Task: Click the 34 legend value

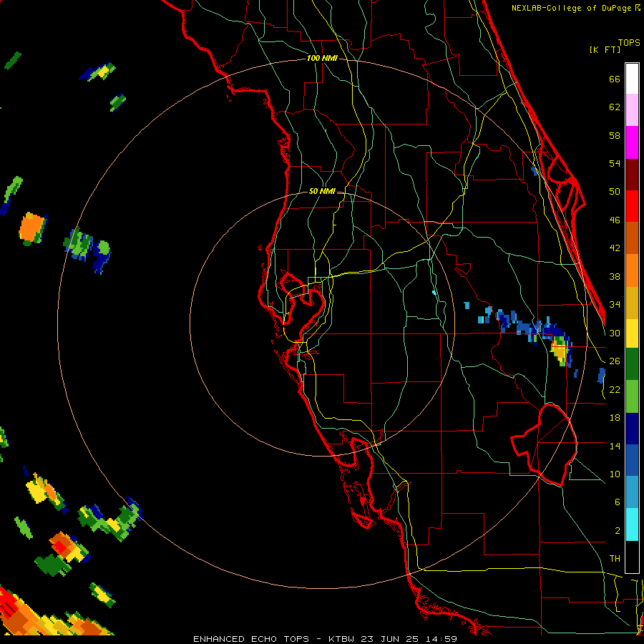Action: [x=615, y=305]
